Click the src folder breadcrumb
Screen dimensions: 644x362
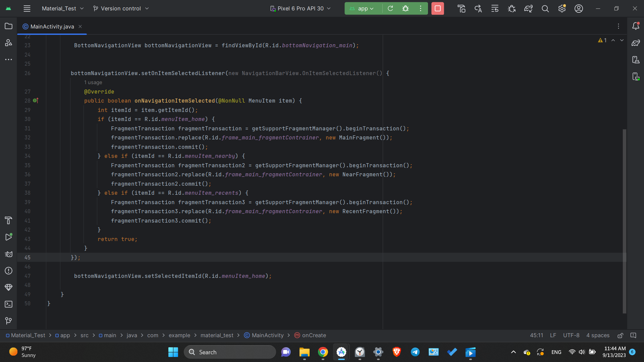(x=85, y=335)
